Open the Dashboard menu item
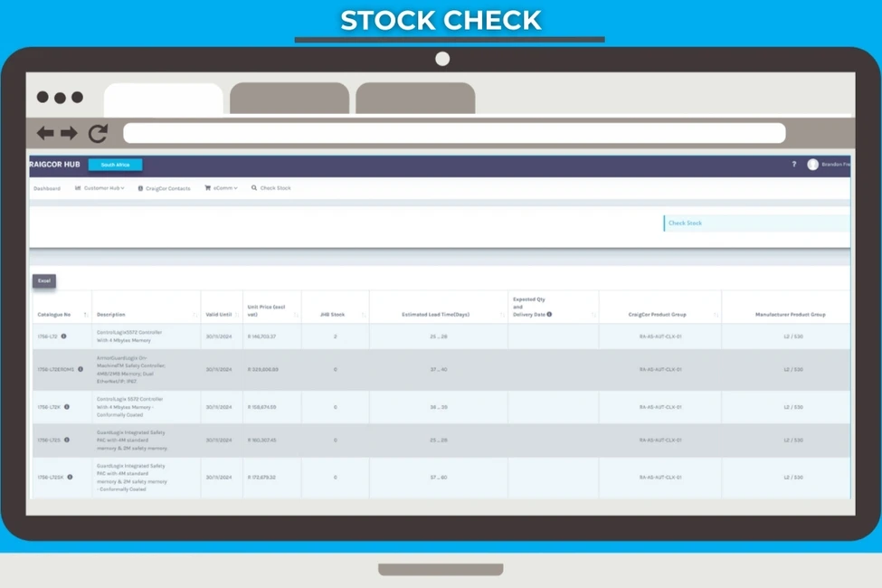Screen dimensions: 882x588 (47, 188)
